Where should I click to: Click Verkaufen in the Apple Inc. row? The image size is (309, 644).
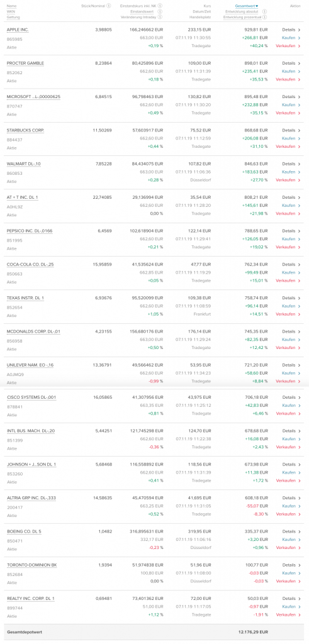pyautogui.click(x=288, y=46)
